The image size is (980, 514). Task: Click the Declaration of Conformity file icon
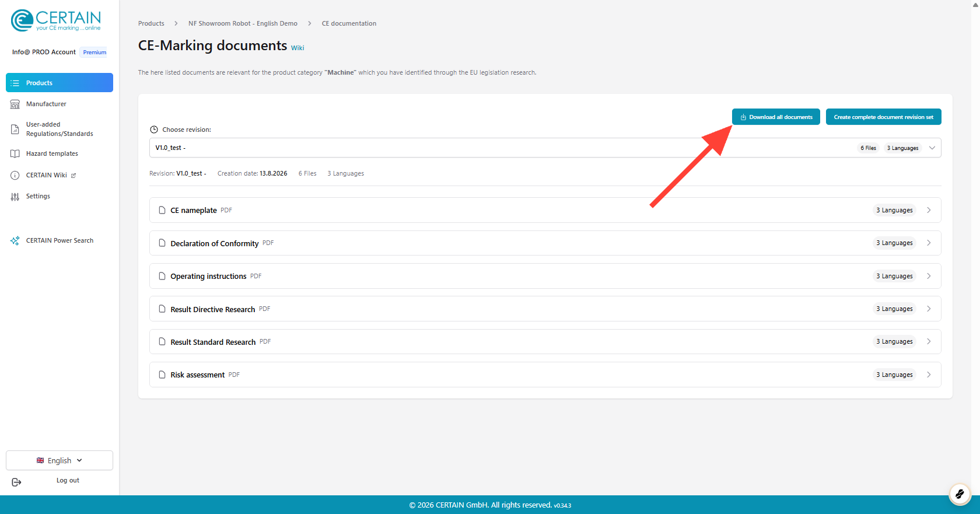(x=162, y=243)
